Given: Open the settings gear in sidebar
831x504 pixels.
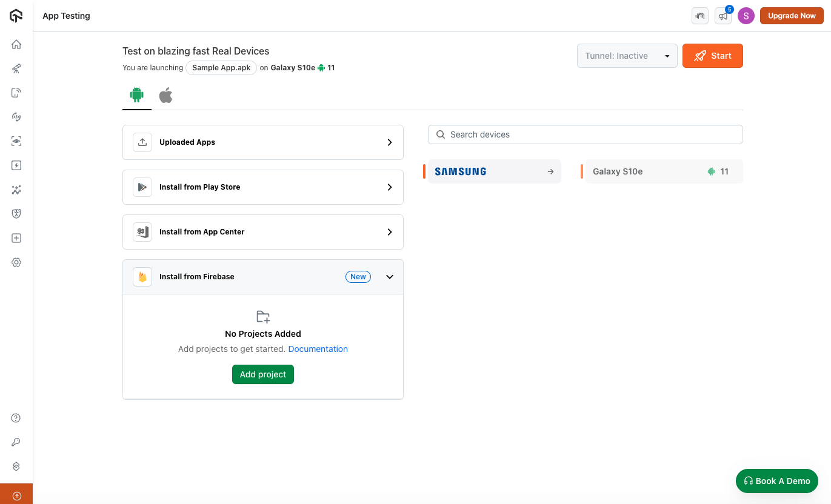Looking at the screenshot, I should [16, 262].
